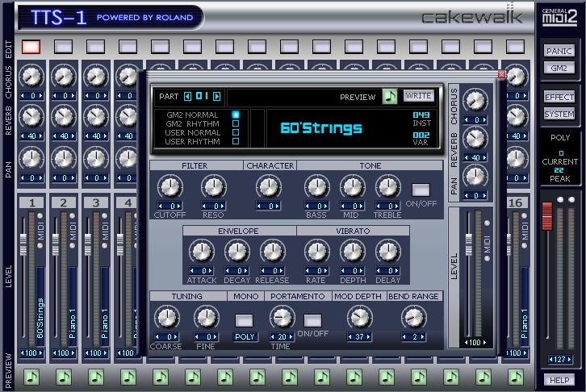
Task: Select the USER NORMAL checkbox
Action: (236, 132)
